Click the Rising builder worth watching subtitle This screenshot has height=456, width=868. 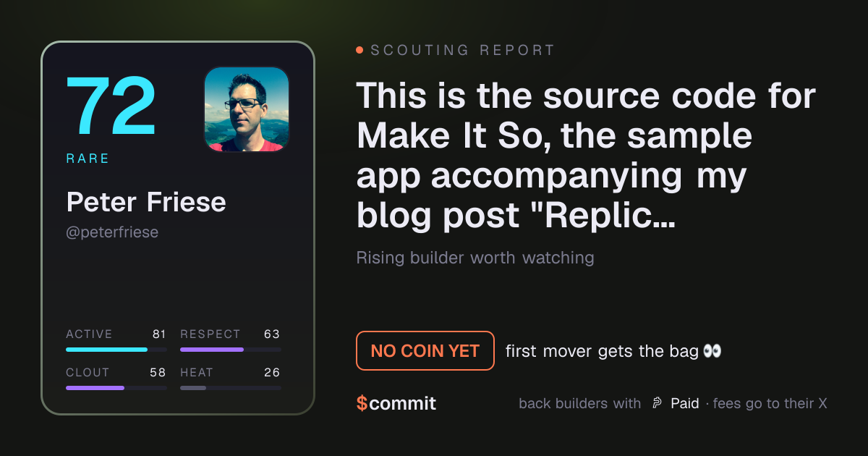click(475, 258)
